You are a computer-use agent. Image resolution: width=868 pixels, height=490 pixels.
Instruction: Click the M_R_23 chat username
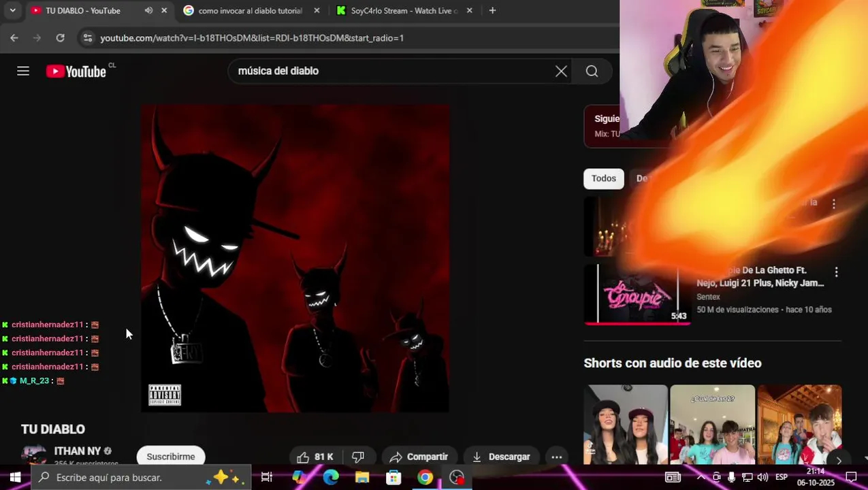(x=34, y=380)
